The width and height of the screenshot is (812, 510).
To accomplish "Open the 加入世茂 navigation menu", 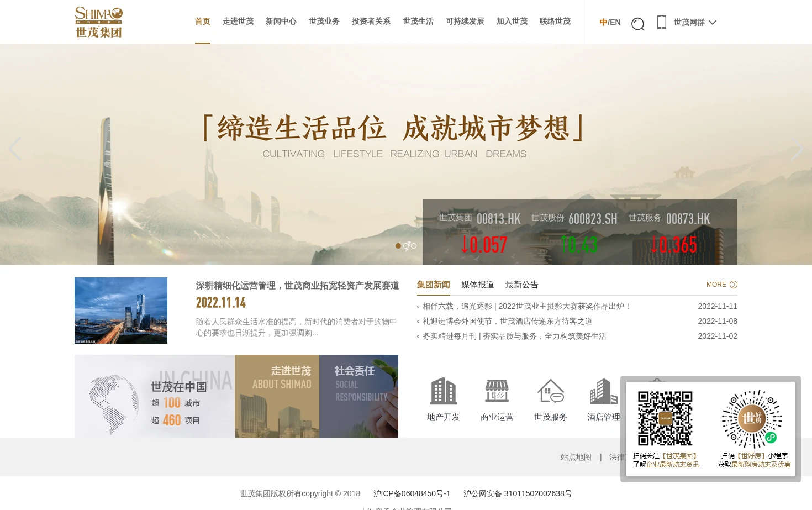I will pyautogui.click(x=512, y=22).
